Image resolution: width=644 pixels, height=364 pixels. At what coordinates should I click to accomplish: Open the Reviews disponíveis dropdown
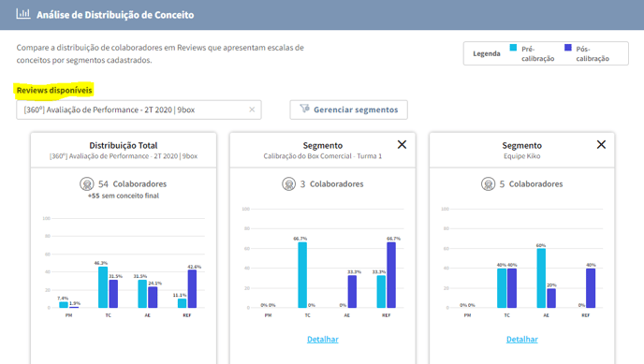(x=139, y=109)
